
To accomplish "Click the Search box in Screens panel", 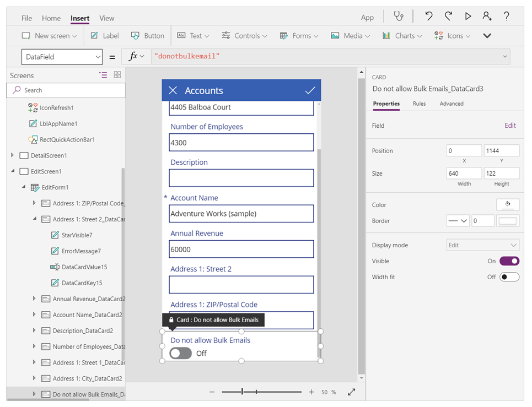I will click(66, 90).
